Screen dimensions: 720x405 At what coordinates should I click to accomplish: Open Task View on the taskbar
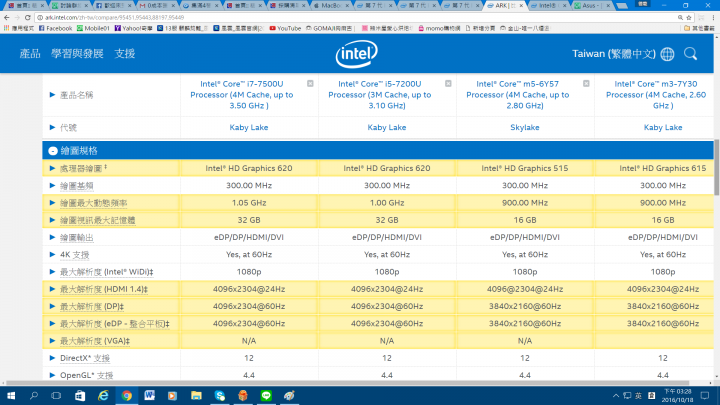pos(56,395)
